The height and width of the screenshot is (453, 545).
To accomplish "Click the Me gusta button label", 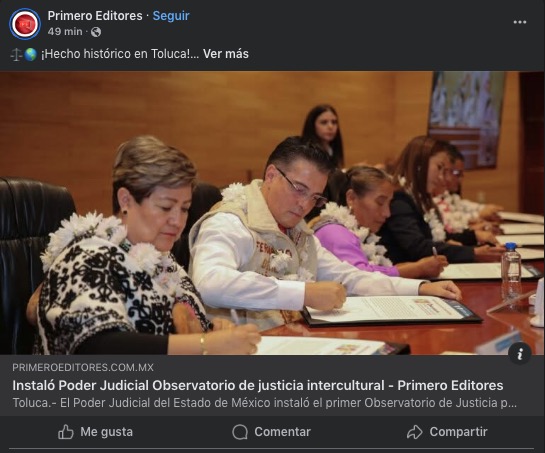I will (x=106, y=432).
